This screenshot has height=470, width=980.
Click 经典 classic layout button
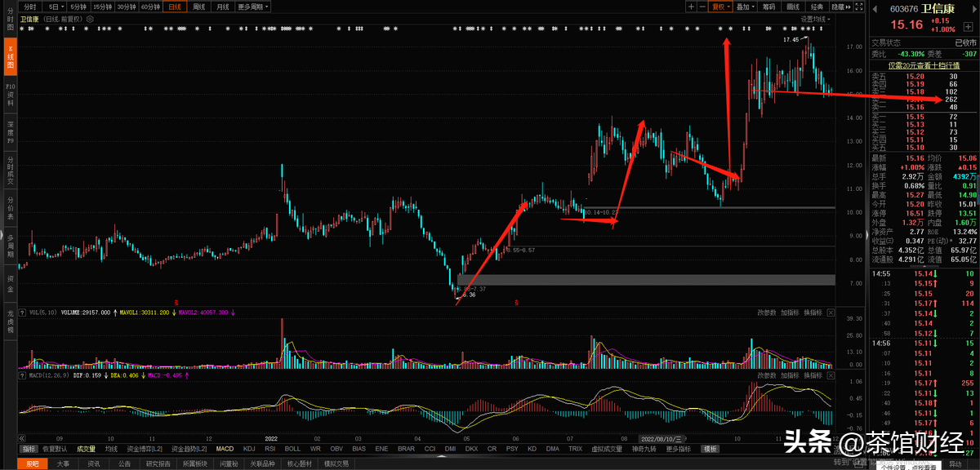click(816, 6)
